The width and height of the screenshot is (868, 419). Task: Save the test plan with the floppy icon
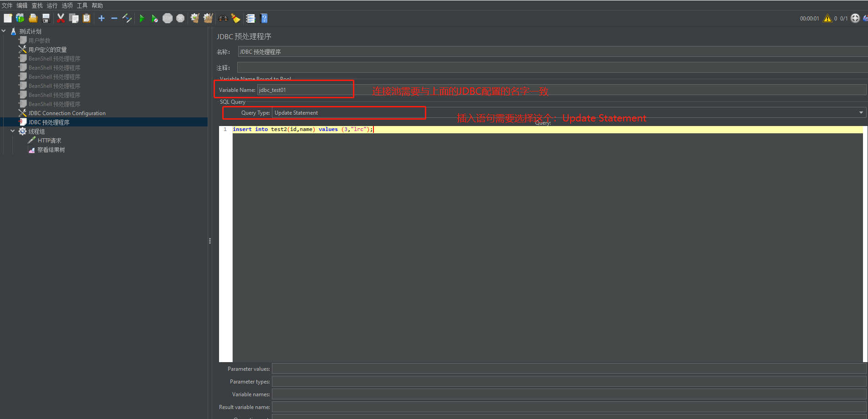pos(46,18)
